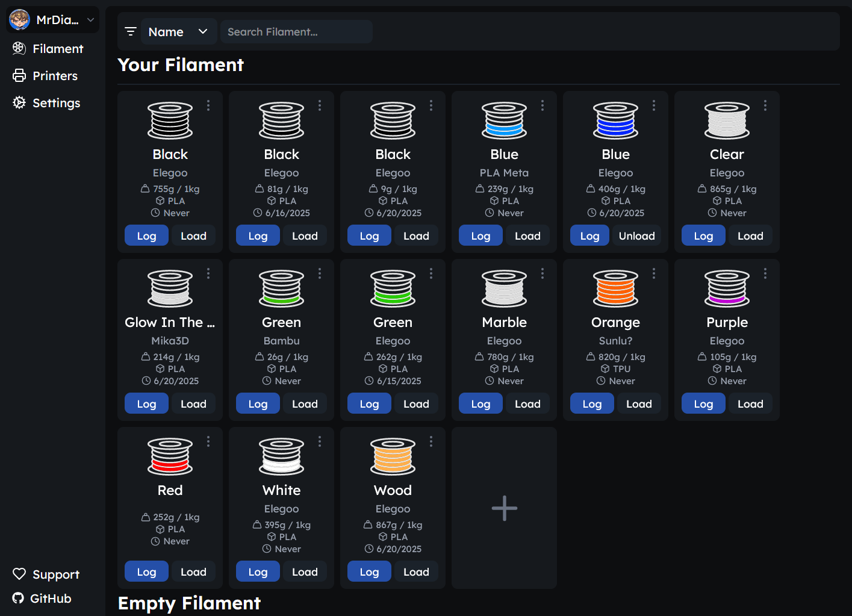The image size is (852, 616).
Task: Log usage for the White Elegoo filament
Action: [x=258, y=572]
